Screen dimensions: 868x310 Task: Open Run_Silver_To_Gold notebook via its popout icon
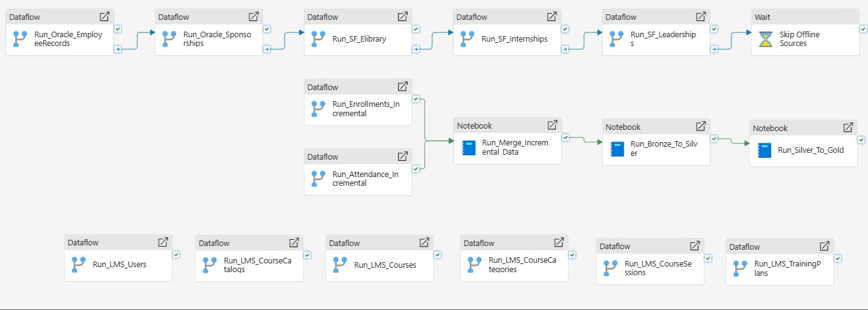tap(848, 127)
